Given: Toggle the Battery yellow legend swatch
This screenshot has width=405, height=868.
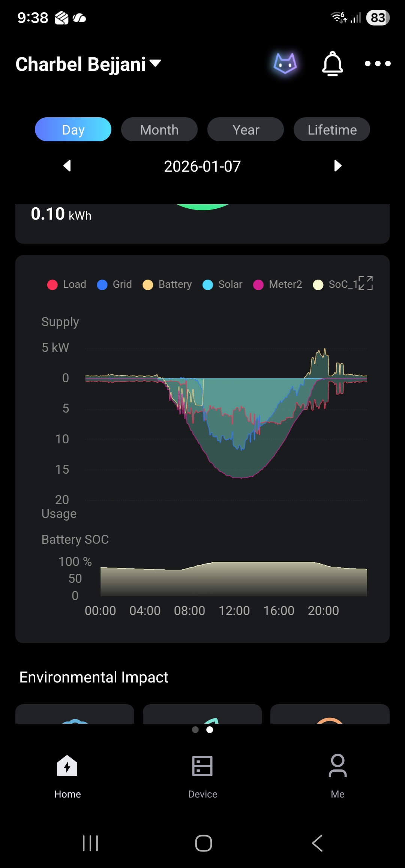Looking at the screenshot, I should click(148, 285).
